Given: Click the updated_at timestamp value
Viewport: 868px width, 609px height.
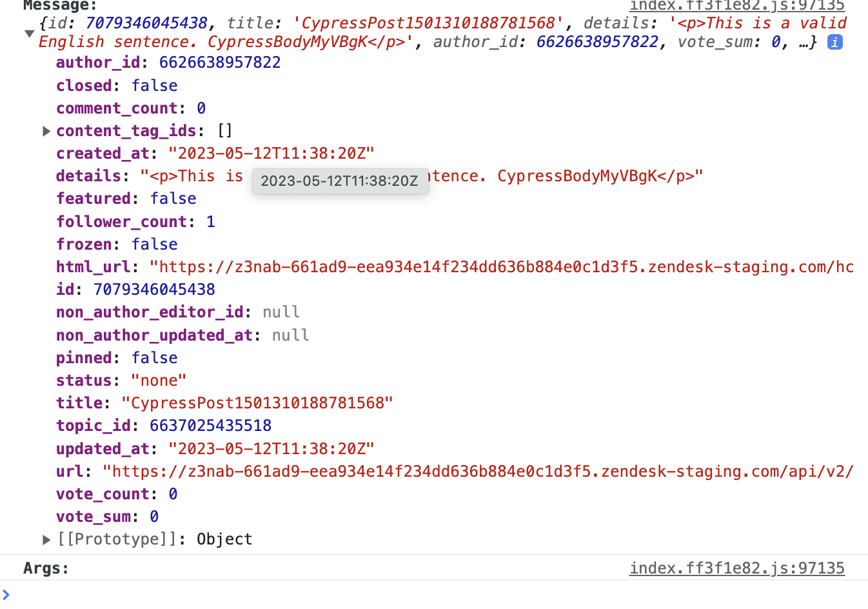Looking at the screenshot, I should tap(271, 449).
